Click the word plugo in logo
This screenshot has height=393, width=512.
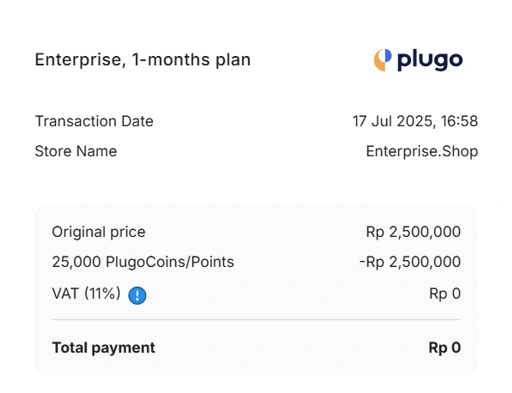430,61
